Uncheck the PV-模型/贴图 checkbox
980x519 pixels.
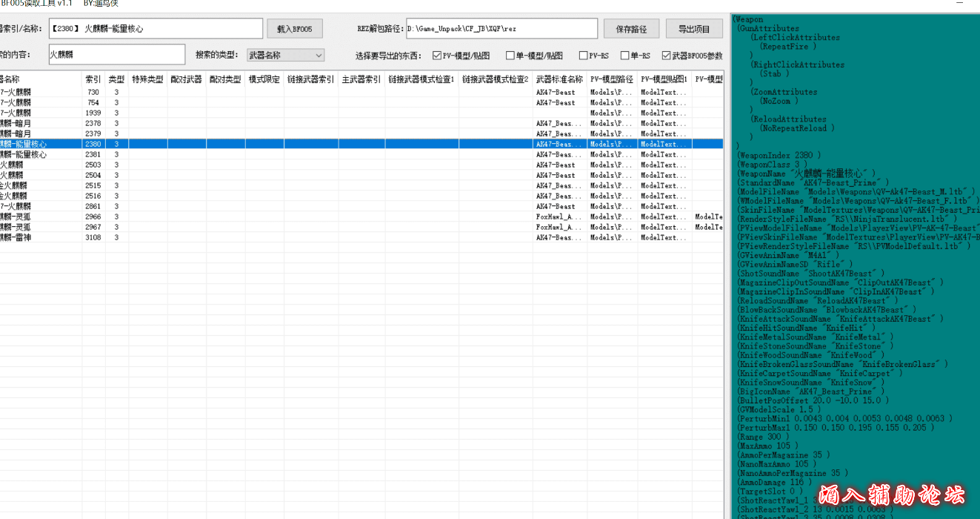coord(437,56)
